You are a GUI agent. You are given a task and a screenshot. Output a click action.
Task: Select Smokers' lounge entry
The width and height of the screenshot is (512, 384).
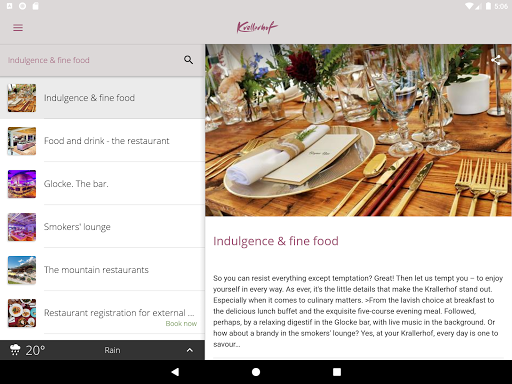pyautogui.click(x=102, y=227)
